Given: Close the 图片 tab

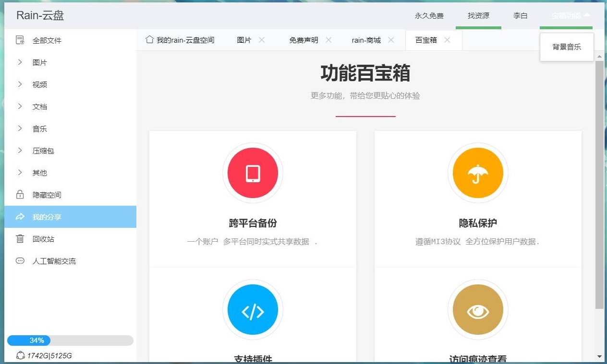Looking at the screenshot, I should pos(262,40).
